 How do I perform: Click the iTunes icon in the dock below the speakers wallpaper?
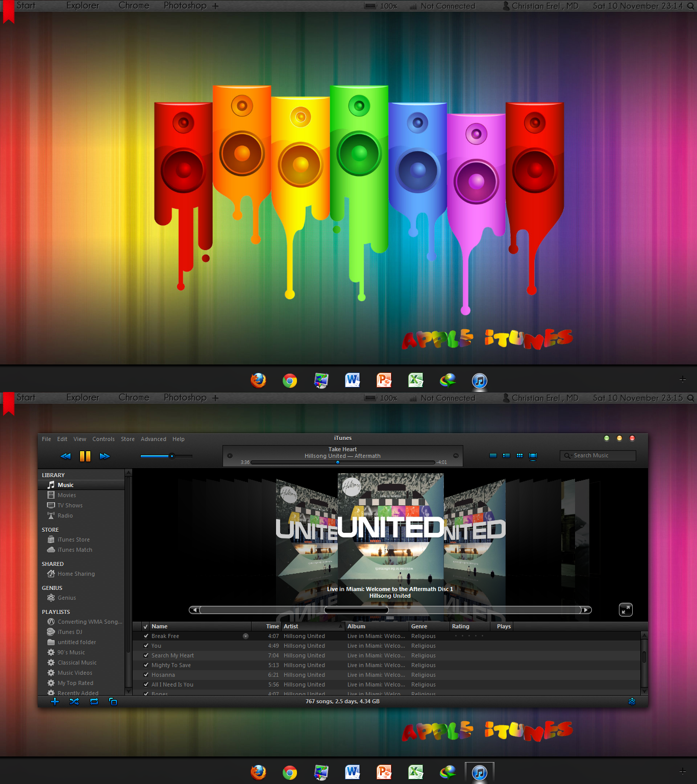point(479,381)
